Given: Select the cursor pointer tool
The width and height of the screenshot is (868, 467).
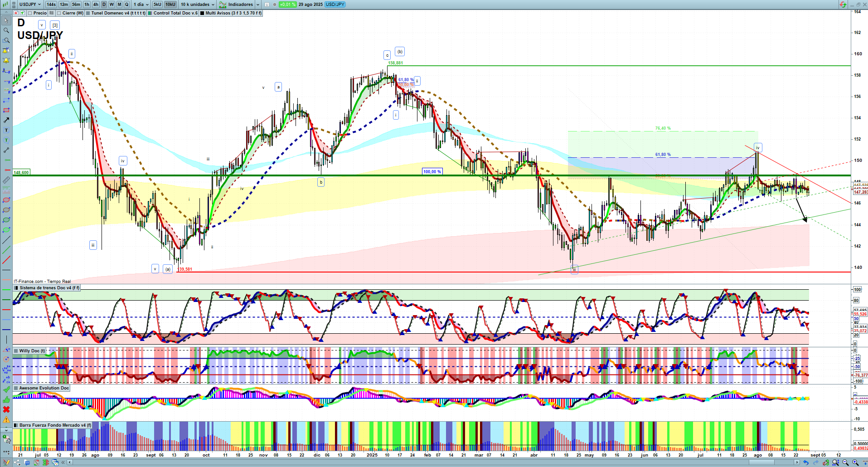Looking at the screenshot, I should pyautogui.click(x=6, y=20).
